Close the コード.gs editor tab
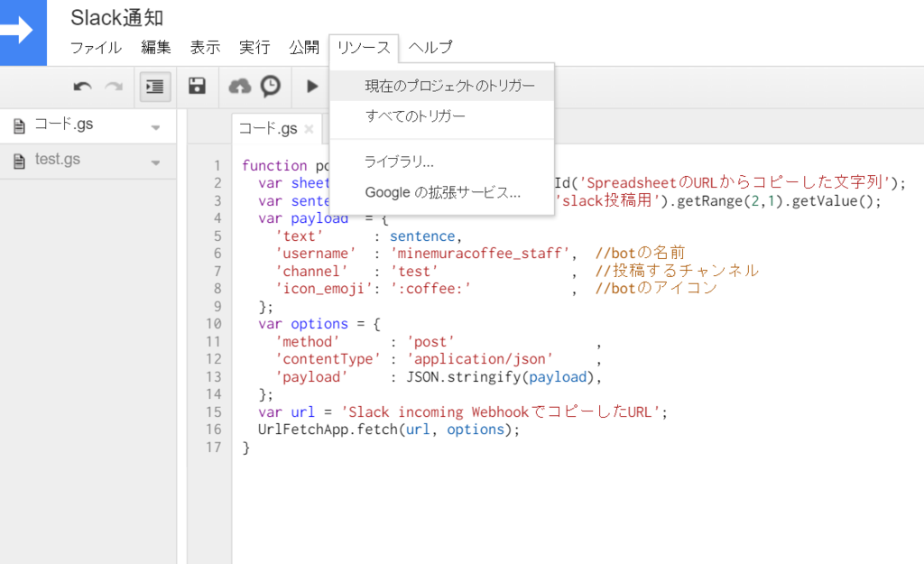Viewport: 924px width, 564px height. 309,129
